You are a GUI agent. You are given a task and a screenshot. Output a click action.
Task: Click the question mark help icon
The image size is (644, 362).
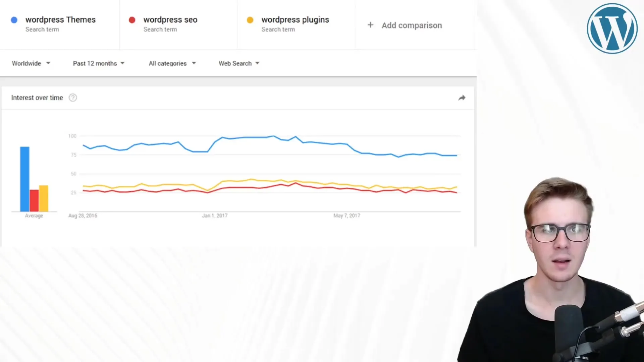click(x=72, y=97)
